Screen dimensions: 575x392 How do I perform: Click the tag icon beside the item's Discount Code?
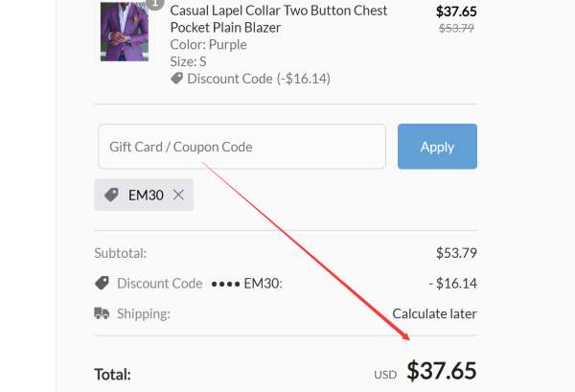pyautogui.click(x=176, y=79)
